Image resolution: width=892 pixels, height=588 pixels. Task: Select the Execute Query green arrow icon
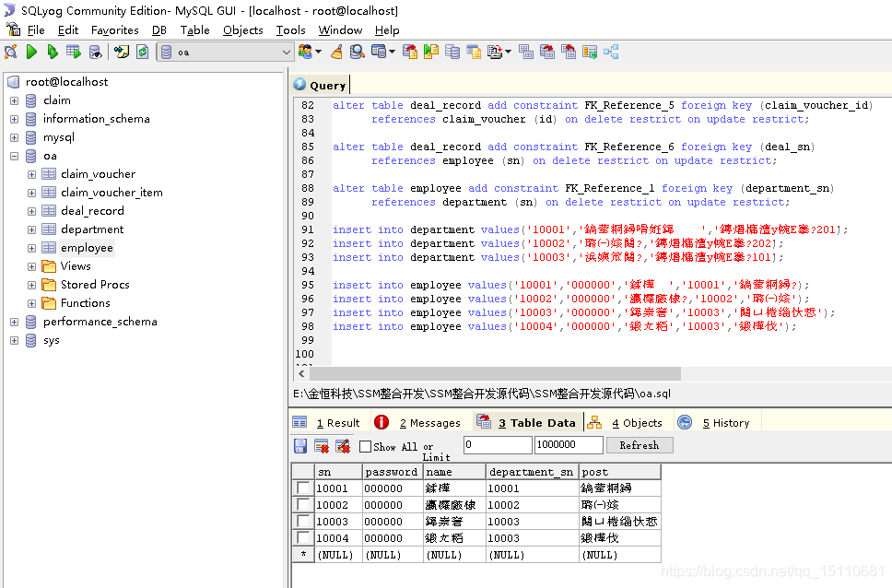30,52
